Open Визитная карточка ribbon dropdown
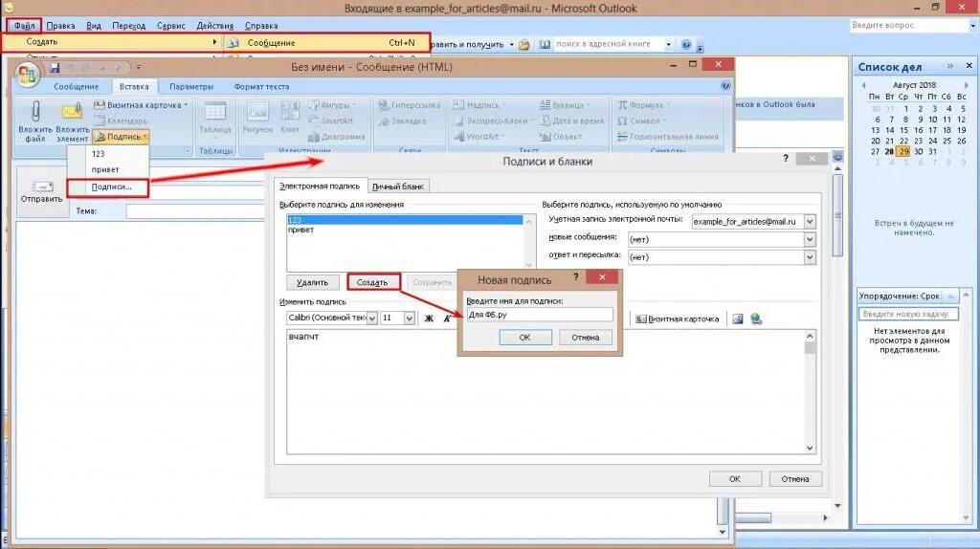Image resolution: width=980 pixels, height=549 pixels. click(x=141, y=105)
